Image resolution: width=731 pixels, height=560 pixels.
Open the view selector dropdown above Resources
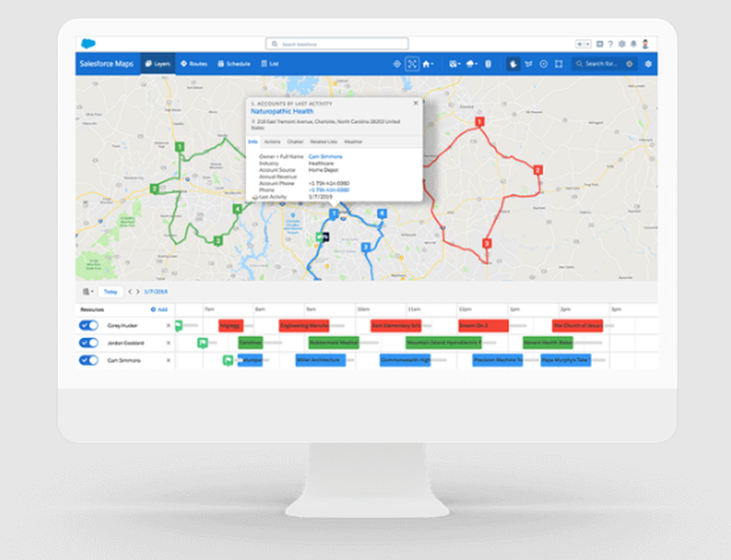coord(87,291)
